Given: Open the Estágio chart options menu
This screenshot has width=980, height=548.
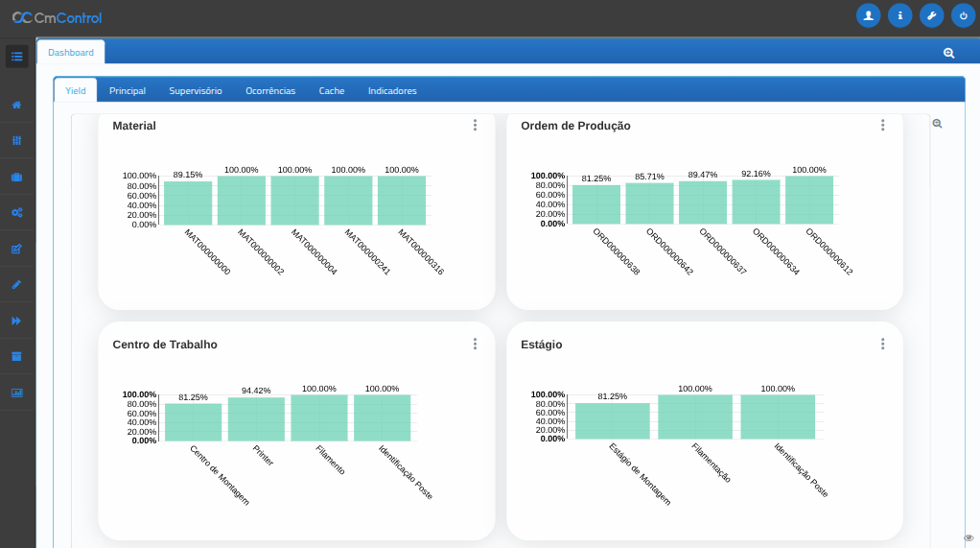Looking at the screenshot, I should pyautogui.click(x=883, y=344).
